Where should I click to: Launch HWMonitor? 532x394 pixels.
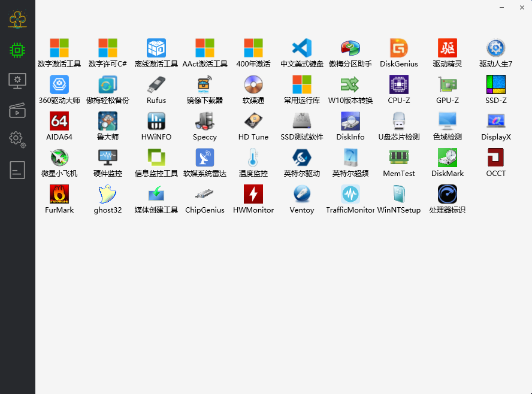pos(253,200)
